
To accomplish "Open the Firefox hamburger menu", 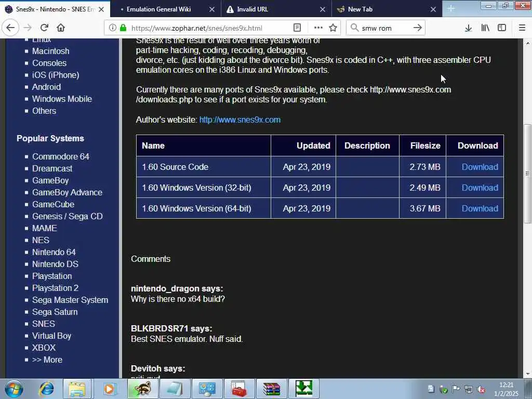I will [522, 28].
